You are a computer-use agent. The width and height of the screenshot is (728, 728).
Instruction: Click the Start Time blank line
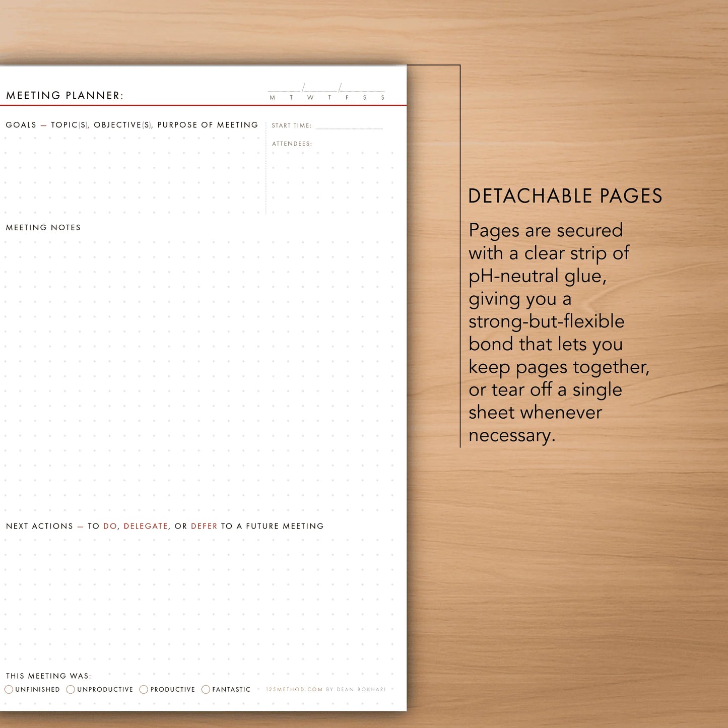[x=349, y=126]
